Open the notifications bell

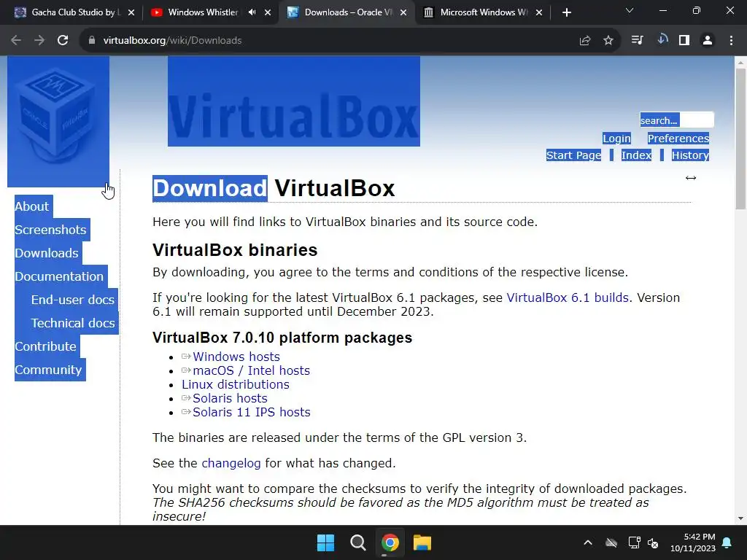click(727, 542)
